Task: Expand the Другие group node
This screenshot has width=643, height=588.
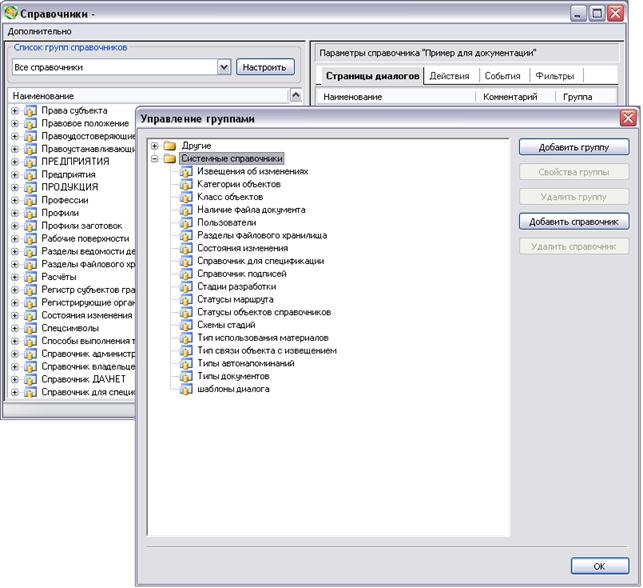Action: click(x=154, y=146)
